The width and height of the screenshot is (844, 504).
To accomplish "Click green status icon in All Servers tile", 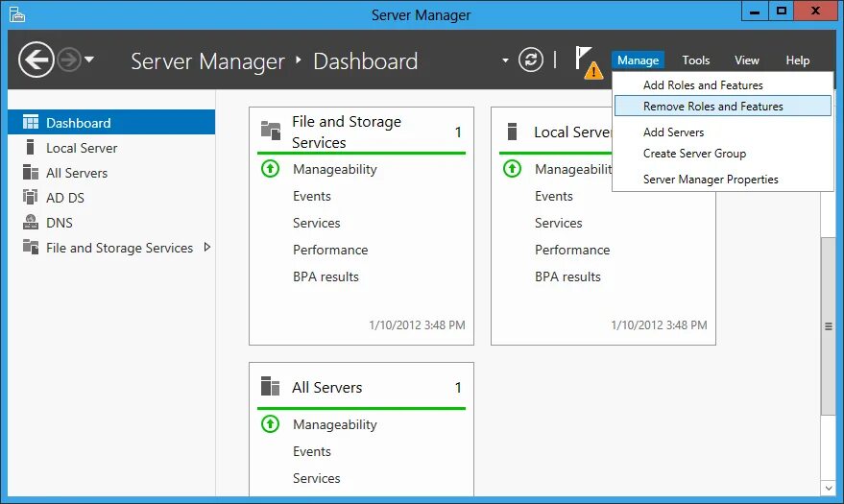I will 270,424.
